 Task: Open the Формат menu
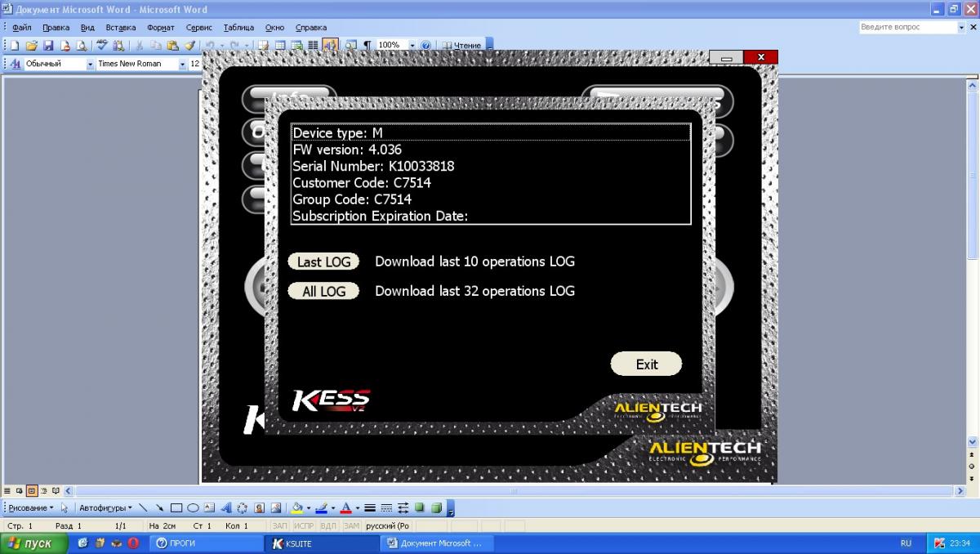(160, 27)
